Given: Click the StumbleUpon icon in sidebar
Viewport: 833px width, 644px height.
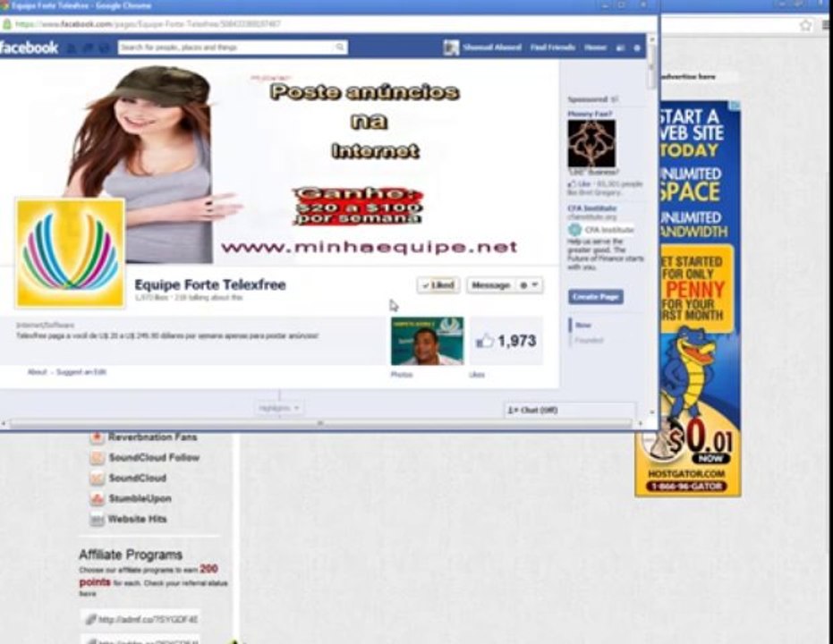Looking at the screenshot, I should pyautogui.click(x=97, y=498).
